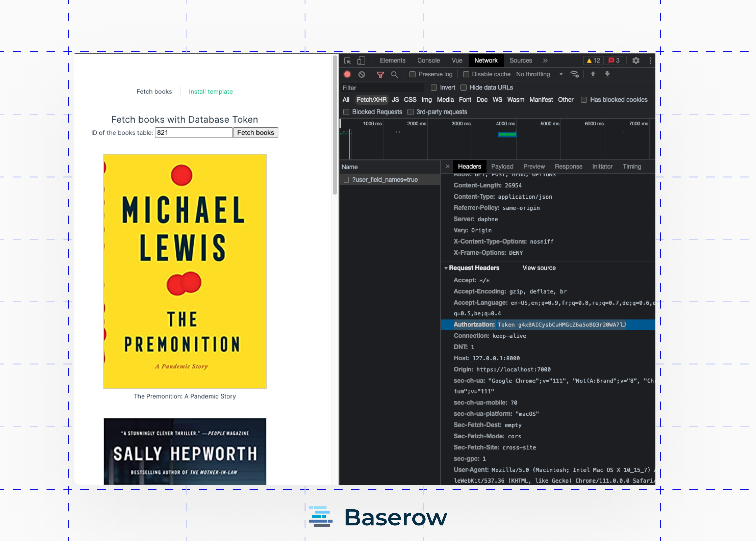
Task: Open the No throttling dropdown
Action: [539, 74]
